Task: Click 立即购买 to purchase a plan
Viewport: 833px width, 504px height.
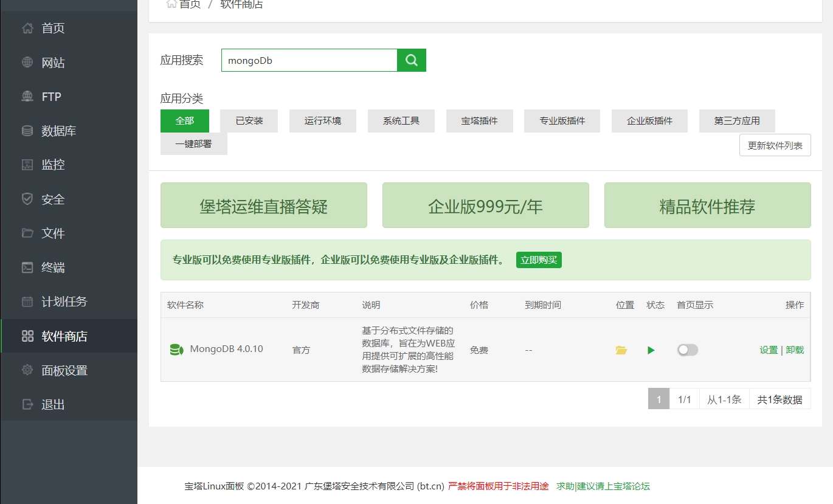Action: coord(539,259)
